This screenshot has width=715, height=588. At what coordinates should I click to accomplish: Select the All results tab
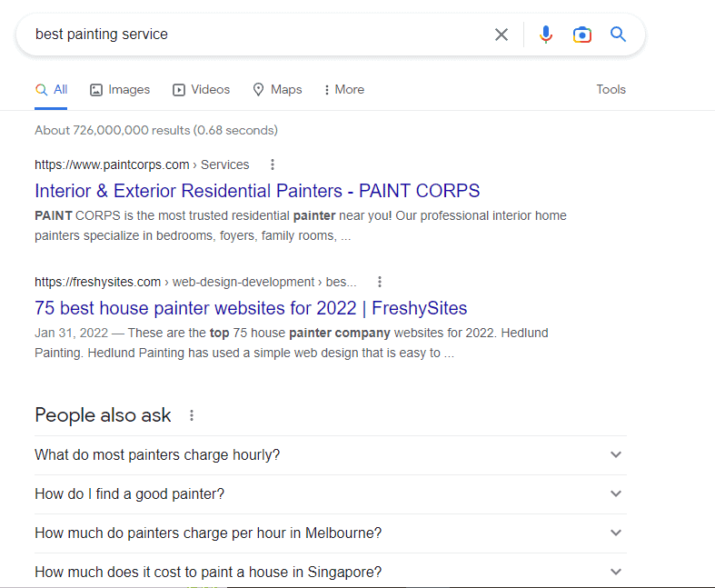[51, 89]
